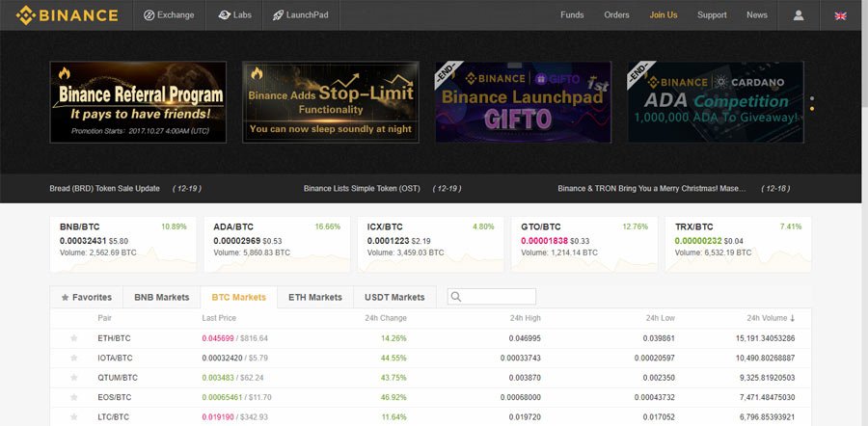868x426 pixels.
Task: Switch to USDT Markets tab
Action: point(394,297)
